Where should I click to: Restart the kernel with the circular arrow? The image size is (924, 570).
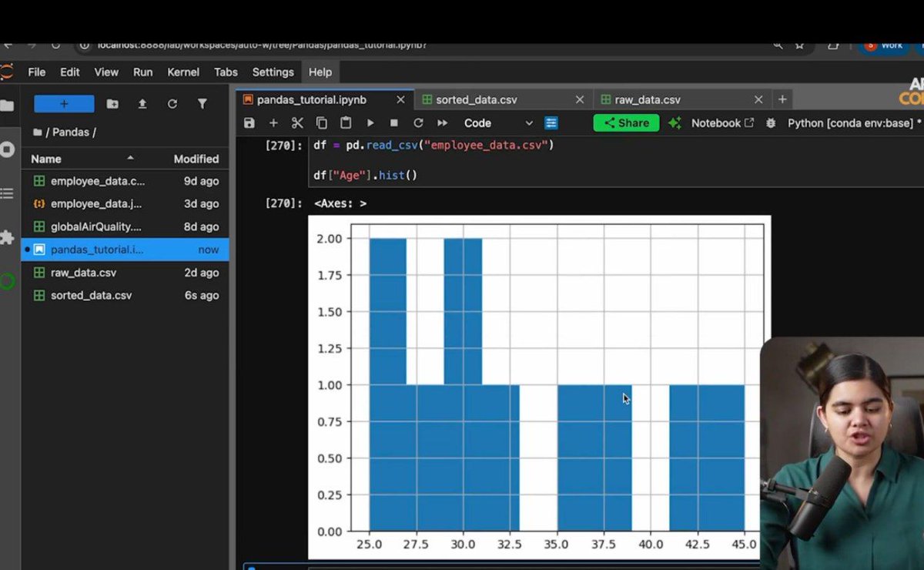418,123
